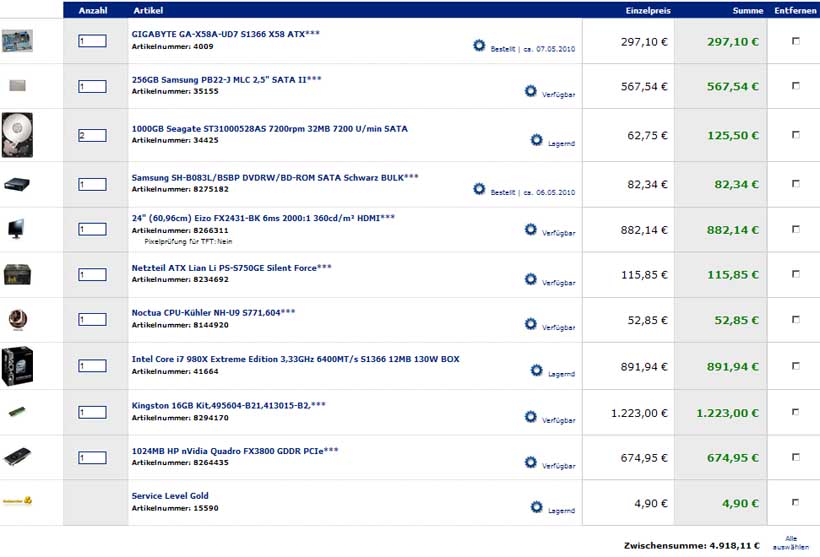Click quantity field for Kingston 16GB Kit
This screenshot has width=820, height=557.
(x=93, y=413)
